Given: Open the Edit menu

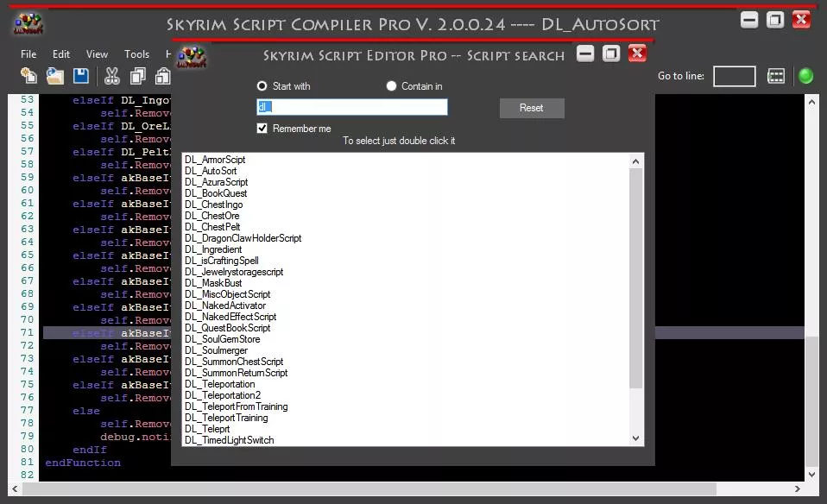Looking at the screenshot, I should [x=61, y=54].
